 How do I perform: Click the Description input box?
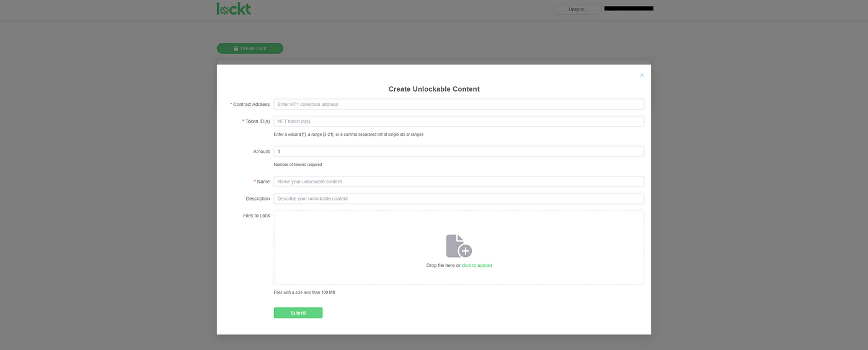coord(459,199)
